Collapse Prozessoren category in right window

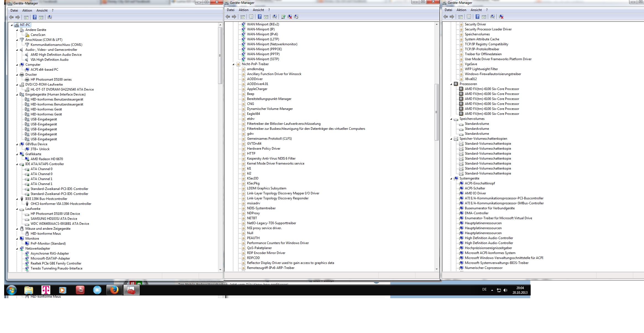pos(451,84)
